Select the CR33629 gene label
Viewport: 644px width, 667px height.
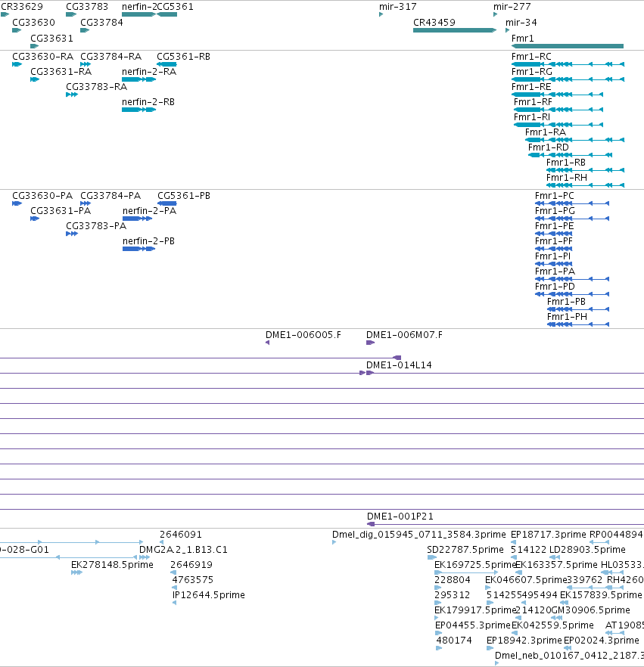[22, 7]
